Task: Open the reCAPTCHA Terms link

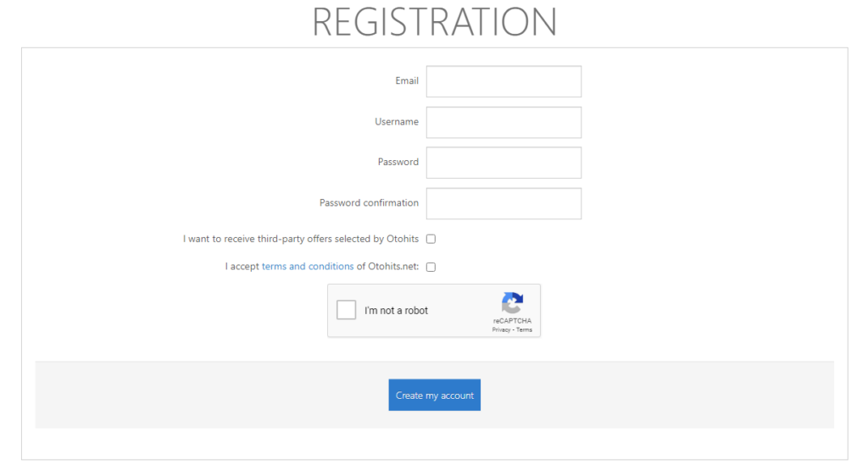Action: click(524, 329)
